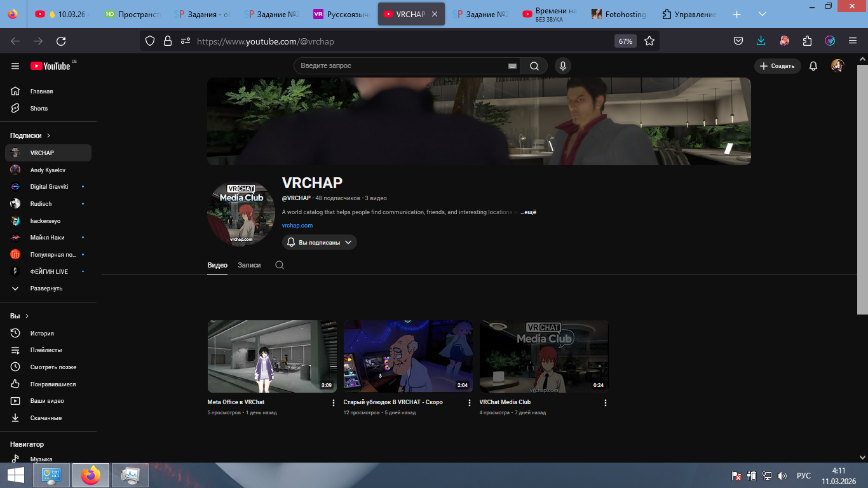Open the account avatar menu
The image size is (868, 488).
click(837, 66)
